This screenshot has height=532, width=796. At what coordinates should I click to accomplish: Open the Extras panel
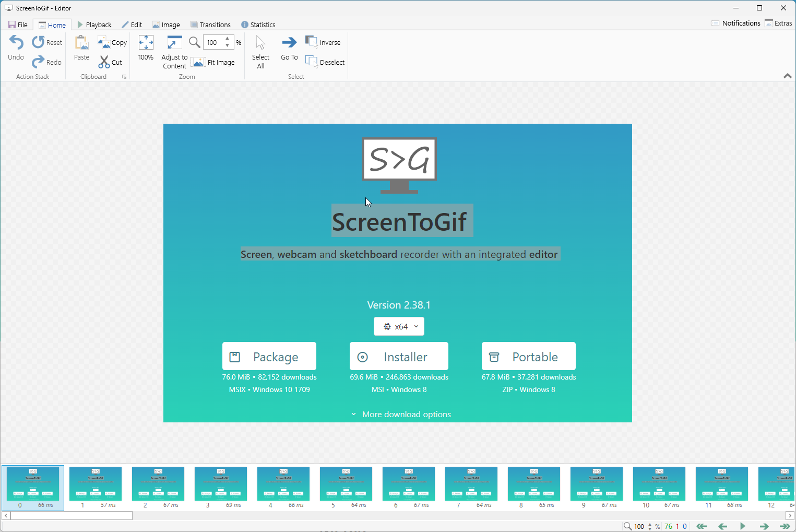pyautogui.click(x=778, y=23)
